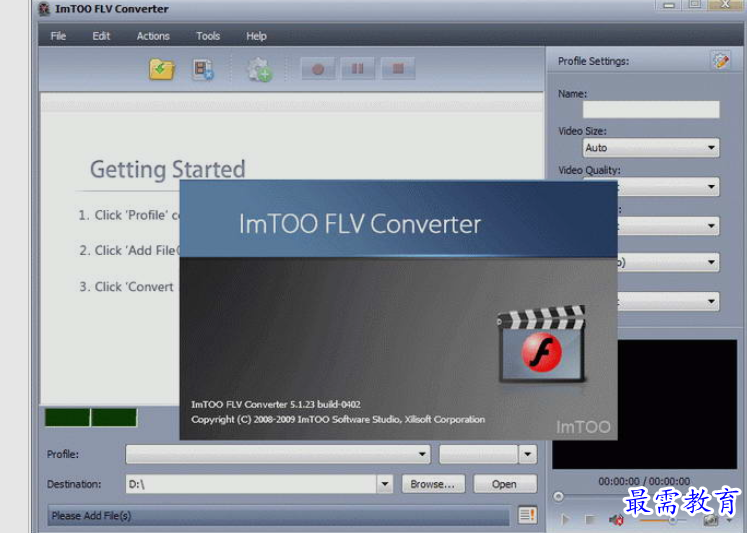Expand the third Profile Settings dropdown
Viewport: 747px width, 533px height.
(x=711, y=226)
